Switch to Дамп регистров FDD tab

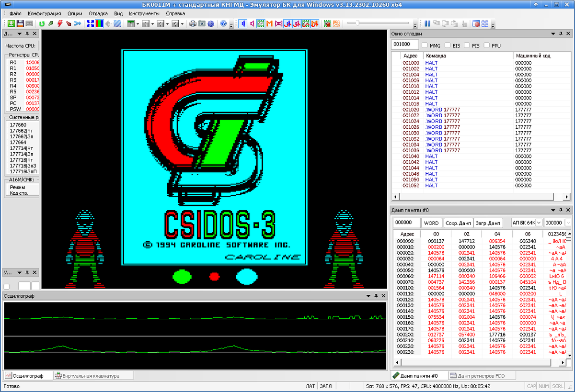click(483, 376)
